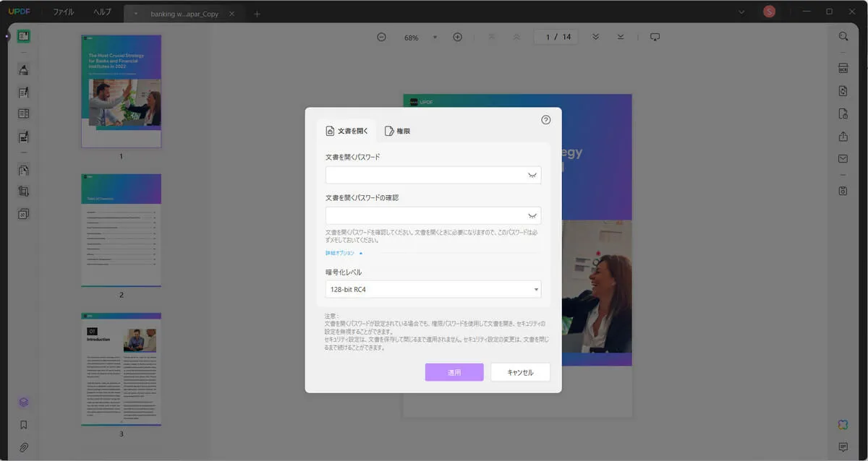868x461 pixels.
Task: Open the Attachments paperclip icon
Action: coord(23,447)
